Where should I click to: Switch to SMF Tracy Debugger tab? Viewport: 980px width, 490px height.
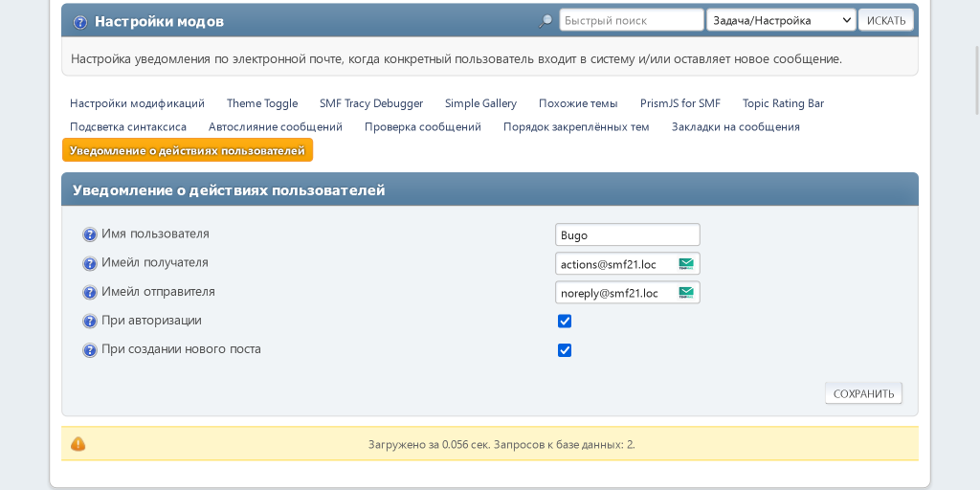click(x=371, y=103)
